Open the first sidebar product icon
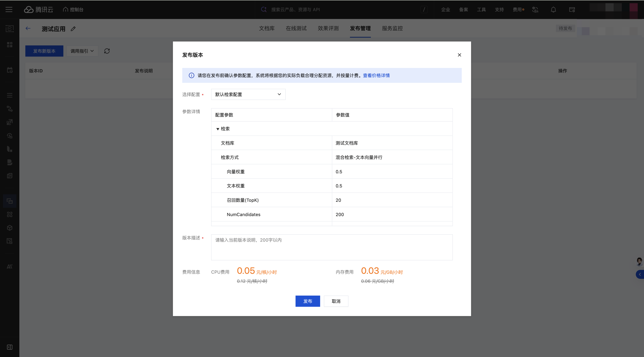644x357 pixels. coord(10,28)
